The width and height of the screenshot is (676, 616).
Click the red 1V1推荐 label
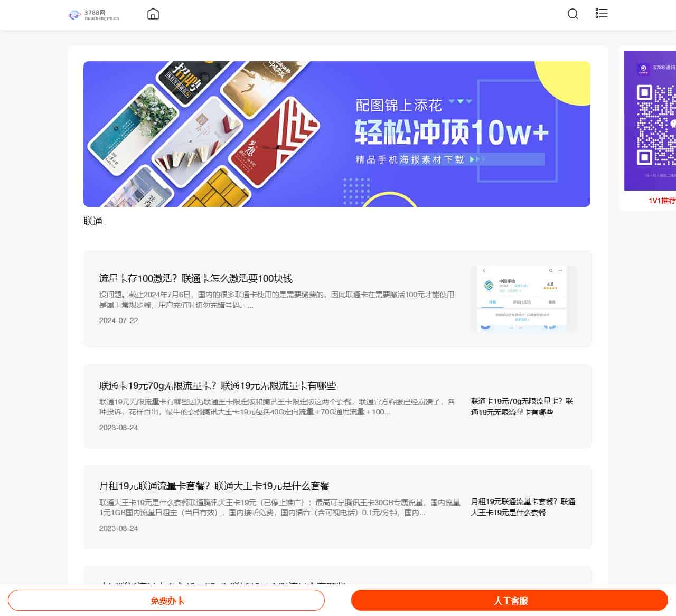click(x=662, y=201)
